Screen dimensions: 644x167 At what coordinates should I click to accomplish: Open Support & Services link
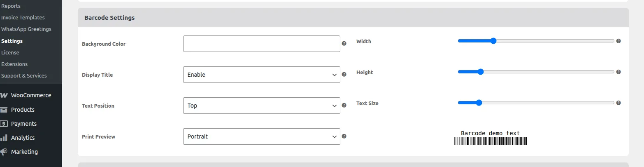click(x=24, y=75)
